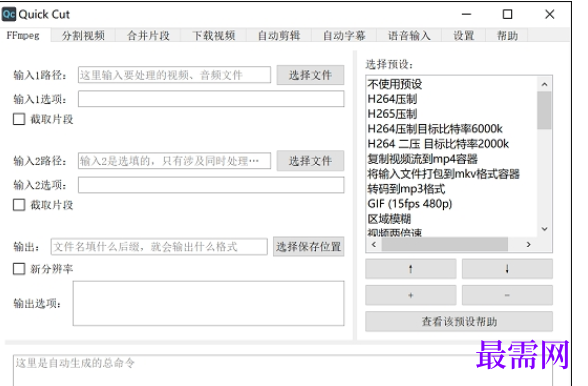The height and width of the screenshot is (386, 588).
Task: Open the 自动字幕 tab
Action: click(x=344, y=36)
